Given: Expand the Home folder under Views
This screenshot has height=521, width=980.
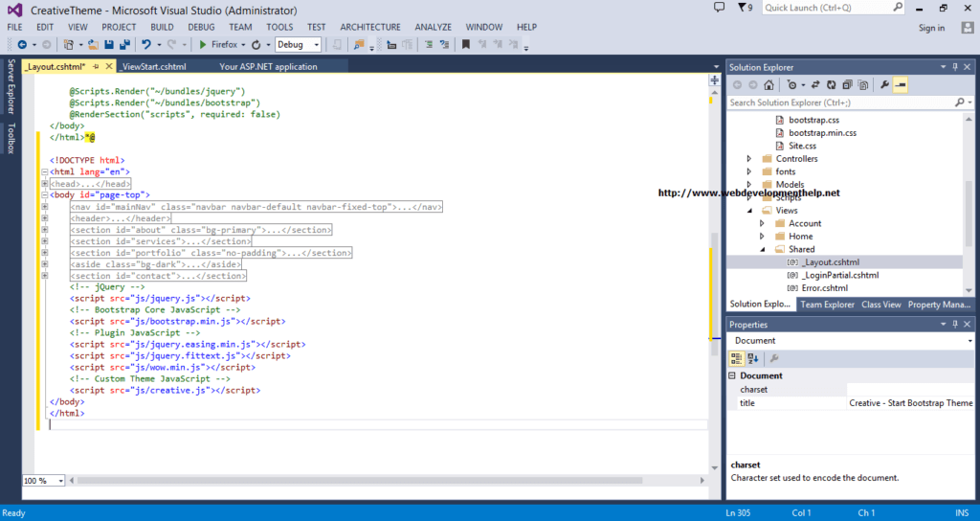Looking at the screenshot, I should point(762,237).
